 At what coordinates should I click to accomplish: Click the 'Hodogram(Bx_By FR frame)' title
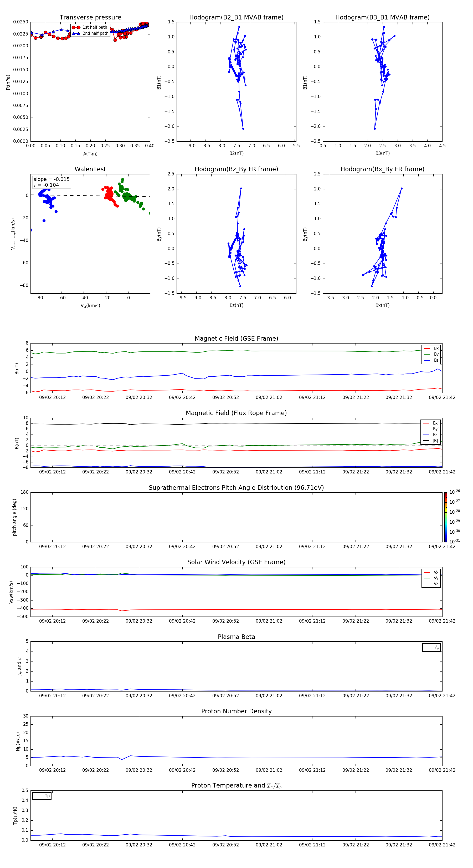[x=382, y=169]
